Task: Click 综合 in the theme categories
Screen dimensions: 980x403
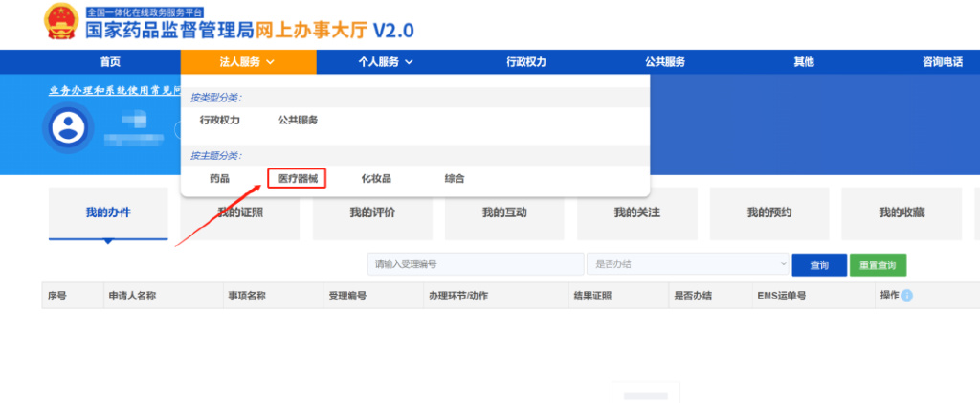Action: pos(455,178)
